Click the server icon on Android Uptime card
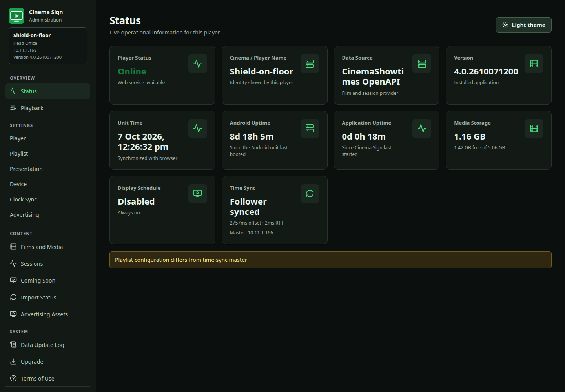The height and width of the screenshot is (392, 565). pos(310,129)
